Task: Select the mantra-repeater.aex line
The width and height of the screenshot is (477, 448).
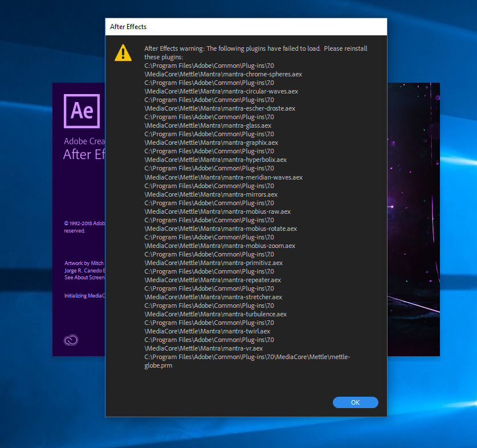Action: tap(213, 280)
